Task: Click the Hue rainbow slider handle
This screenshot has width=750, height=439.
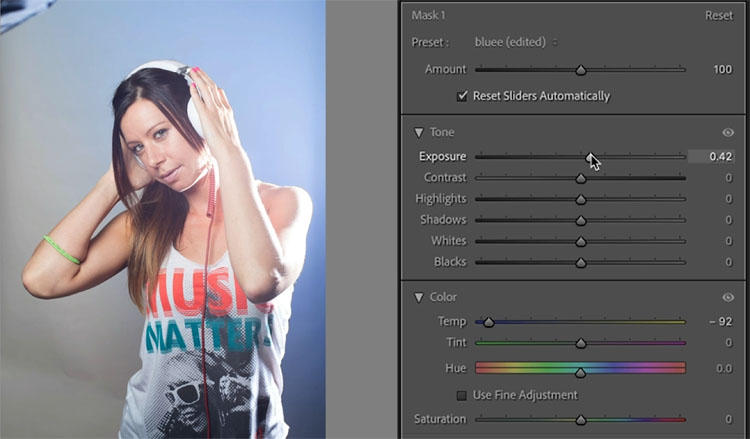Action: coord(581,373)
